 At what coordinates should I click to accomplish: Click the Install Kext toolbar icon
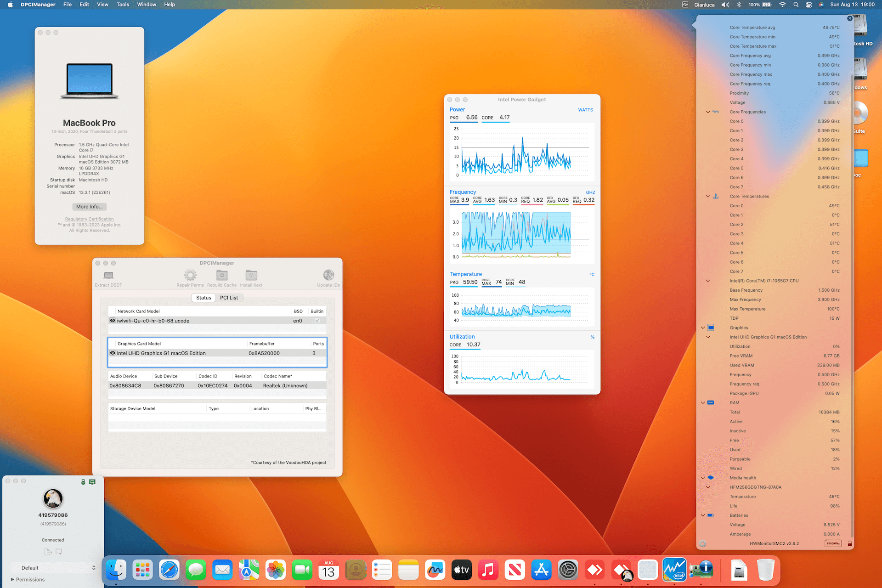(x=251, y=276)
